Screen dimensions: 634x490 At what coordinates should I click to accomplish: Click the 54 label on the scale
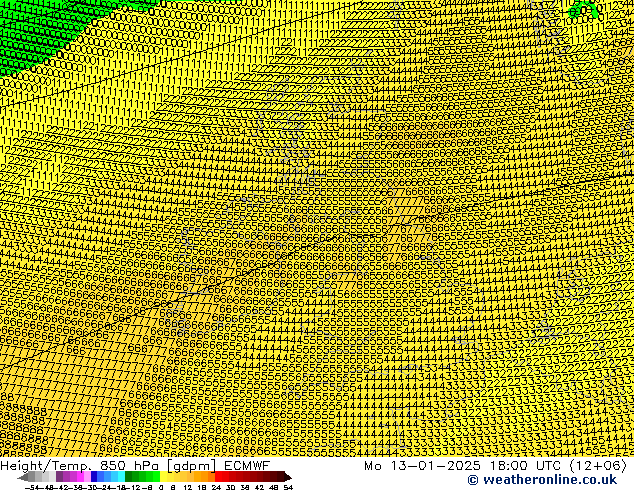(287, 488)
